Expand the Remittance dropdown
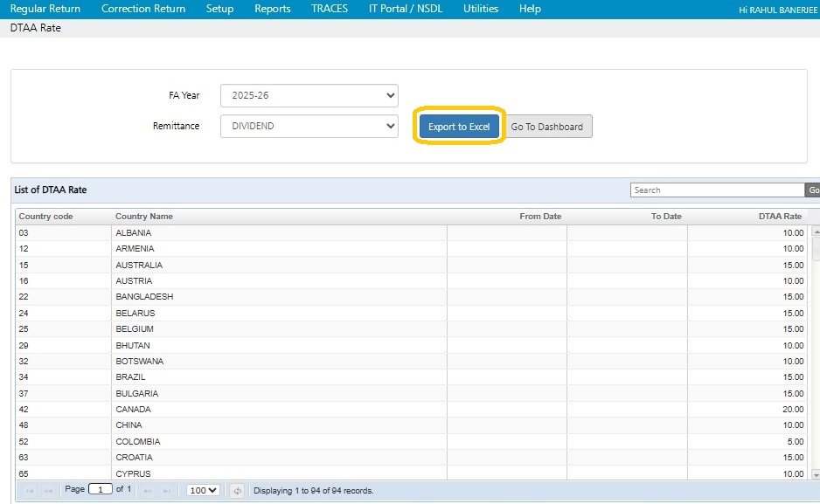Image resolution: width=820 pixels, height=504 pixels. pyautogui.click(x=309, y=126)
